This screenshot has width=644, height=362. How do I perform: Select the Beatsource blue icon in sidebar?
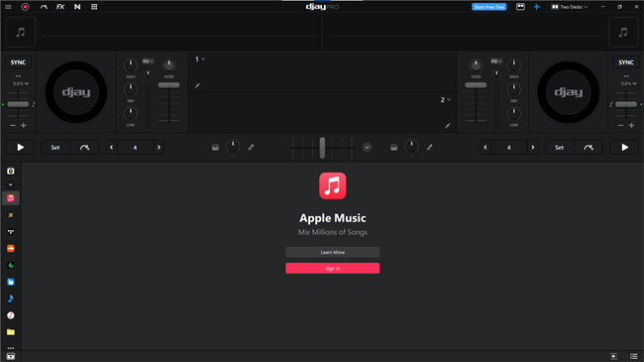[x=11, y=282]
